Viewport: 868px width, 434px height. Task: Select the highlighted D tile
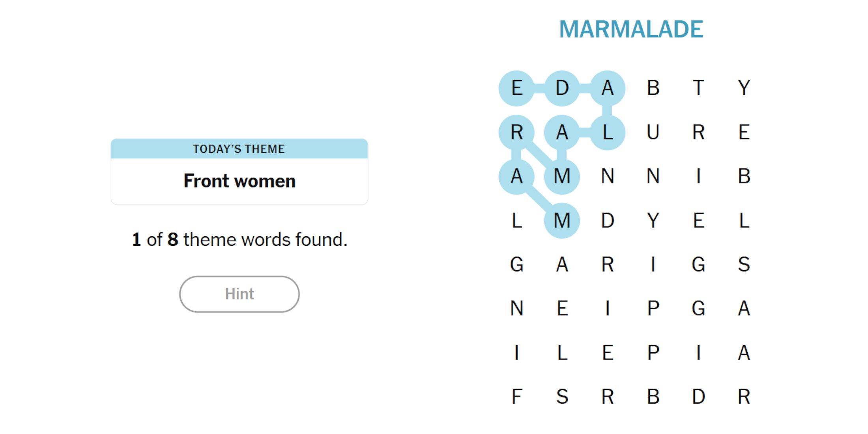pyautogui.click(x=562, y=88)
